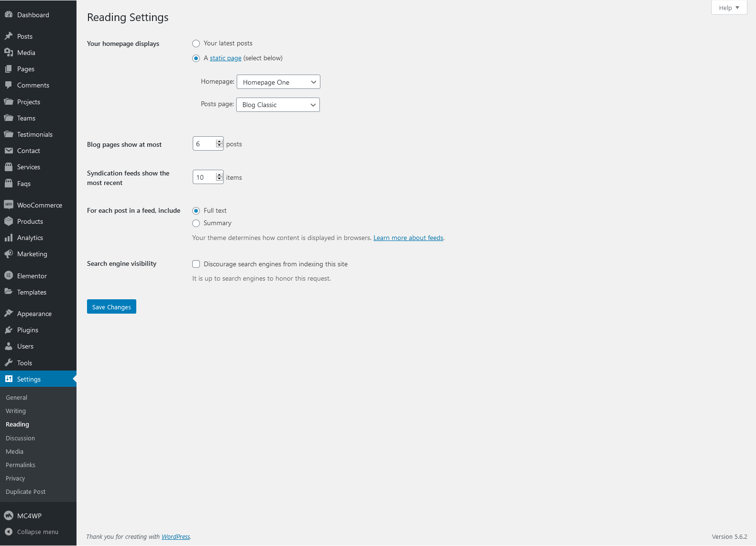
Task: Click the Search engine visibility label
Action: [121, 263]
